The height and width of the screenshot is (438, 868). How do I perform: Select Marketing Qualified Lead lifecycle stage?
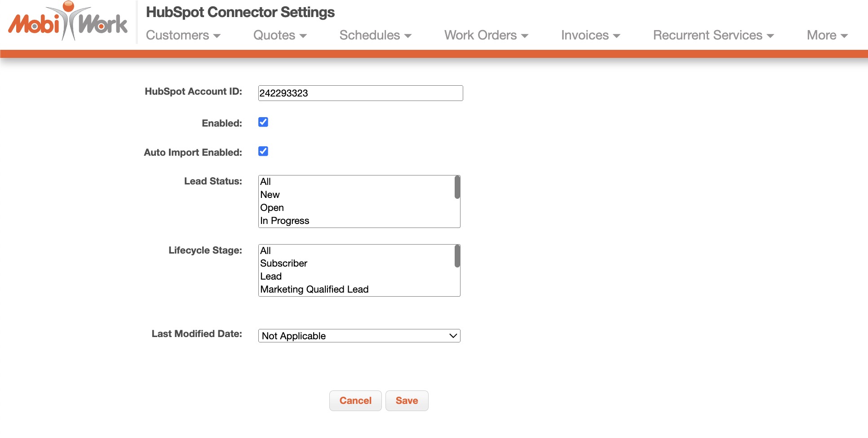click(314, 289)
